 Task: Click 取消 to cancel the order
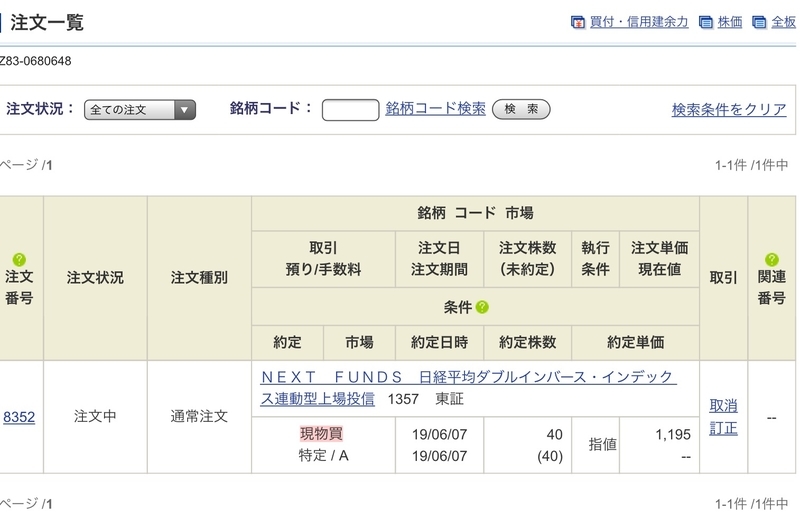(723, 406)
